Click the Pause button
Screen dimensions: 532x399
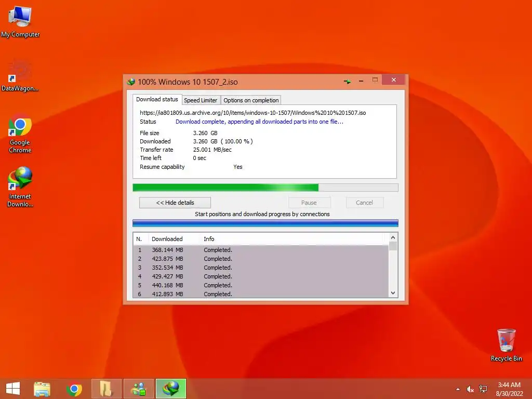[x=309, y=203]
